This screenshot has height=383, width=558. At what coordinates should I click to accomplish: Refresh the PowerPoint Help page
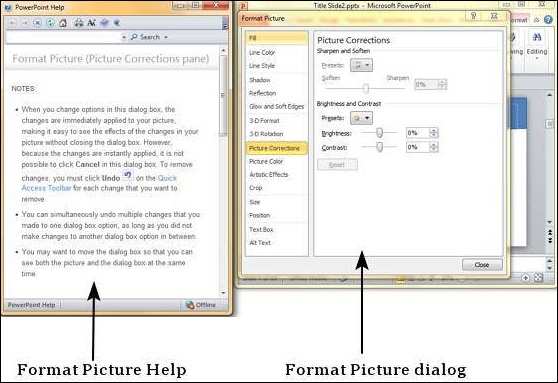point(50,23)
